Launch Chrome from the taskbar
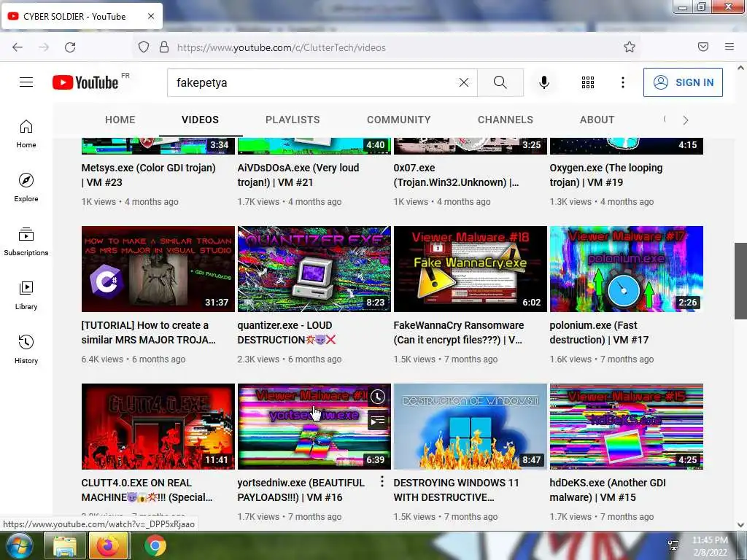747x560 pixels. click(x=155, y=545)
